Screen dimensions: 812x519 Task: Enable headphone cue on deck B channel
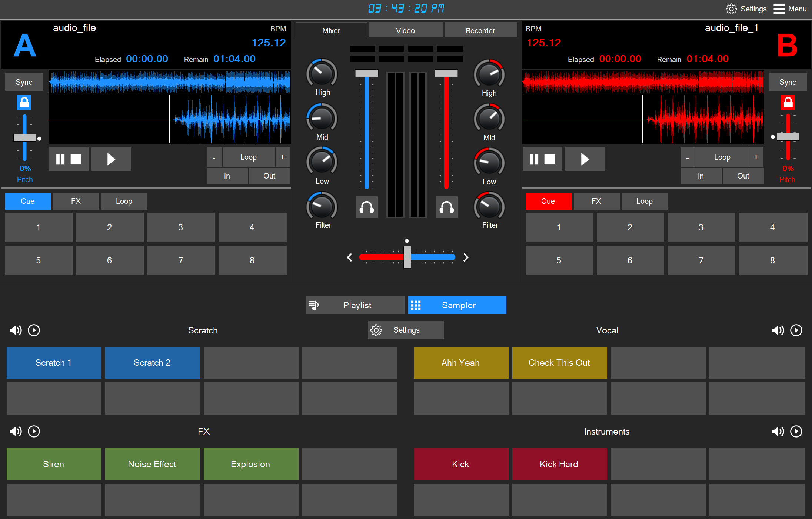tap(446, 207)
